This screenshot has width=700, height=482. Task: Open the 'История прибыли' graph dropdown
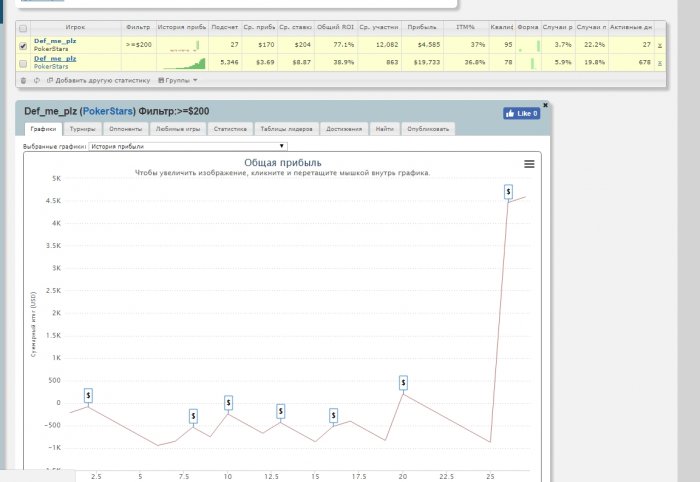click(x=187, y=146)
